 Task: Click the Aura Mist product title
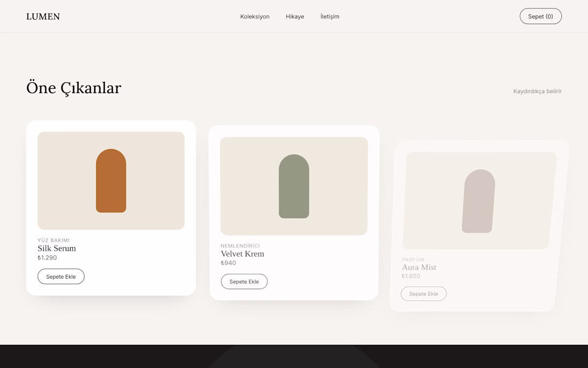point(419,267)
